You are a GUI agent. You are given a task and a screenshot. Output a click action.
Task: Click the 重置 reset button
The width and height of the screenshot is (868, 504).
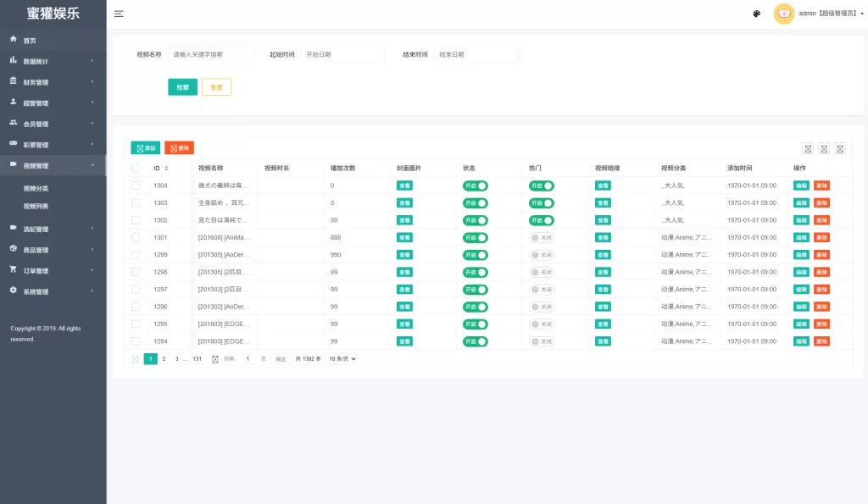click(x=216, y=87)
